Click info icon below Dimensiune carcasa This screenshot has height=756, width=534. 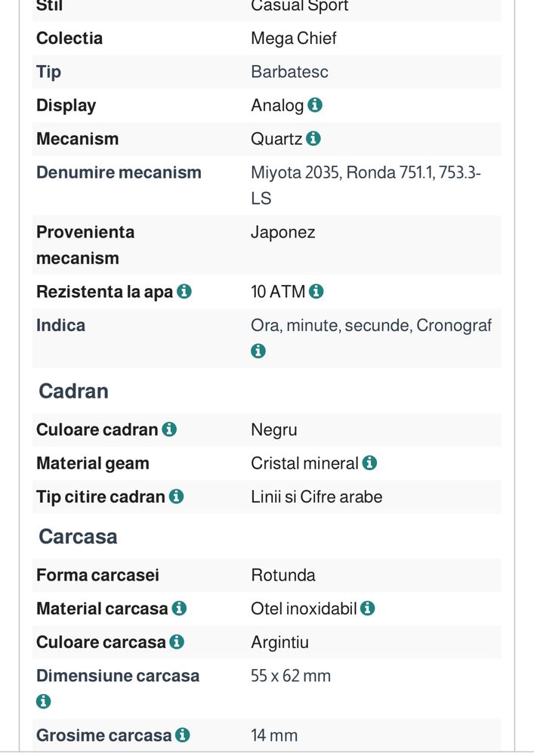click(43, 701)
